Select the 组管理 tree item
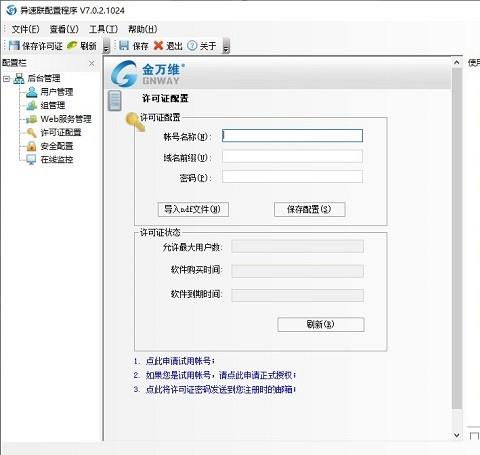Image resolution: width=480 pixels, height=455 pixels. pyautogui.click(x=53, y=105)
